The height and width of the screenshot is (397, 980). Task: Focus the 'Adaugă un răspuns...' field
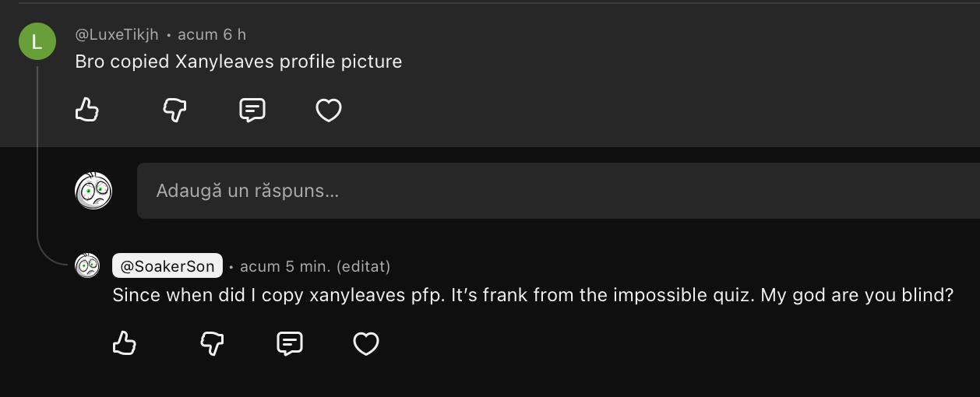point(545,191)
